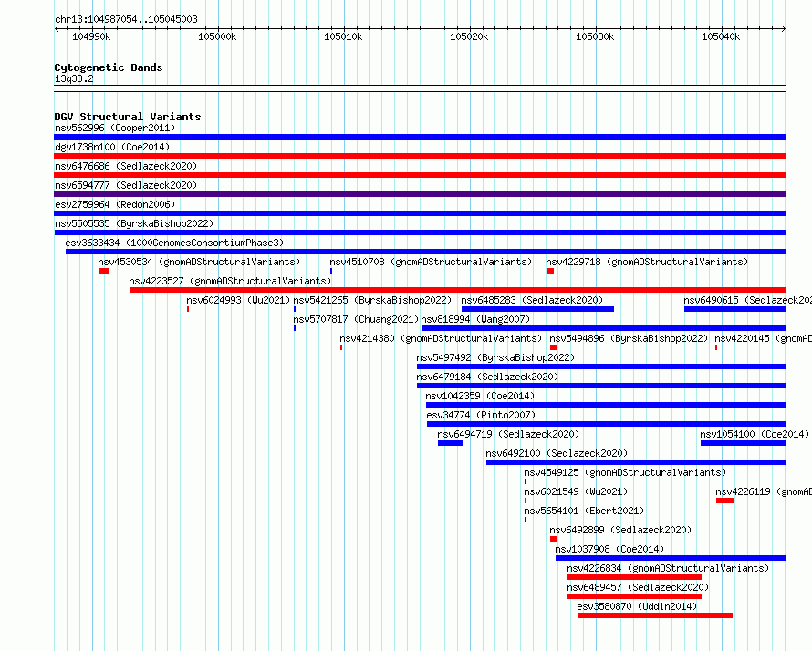The height and width of the screenshot is (651, 812).
Task: Click nsv4223527 gnomAD variant label
Action: click(230, 281)
